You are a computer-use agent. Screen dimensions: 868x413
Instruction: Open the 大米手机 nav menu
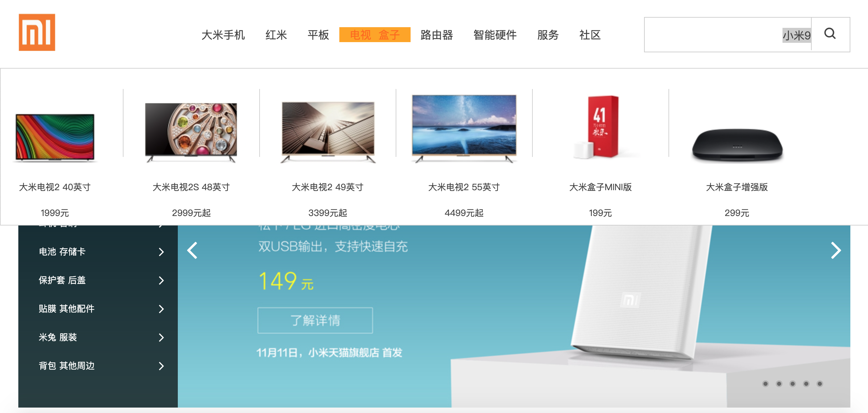(223, 35)
